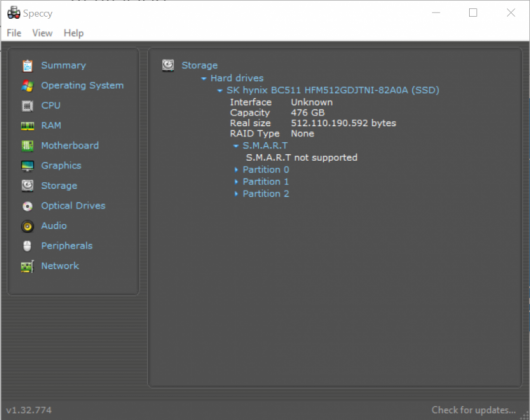530x420 pixels.
Task: Click the Storage disk icon in sidebar
Action: (27, 186)
